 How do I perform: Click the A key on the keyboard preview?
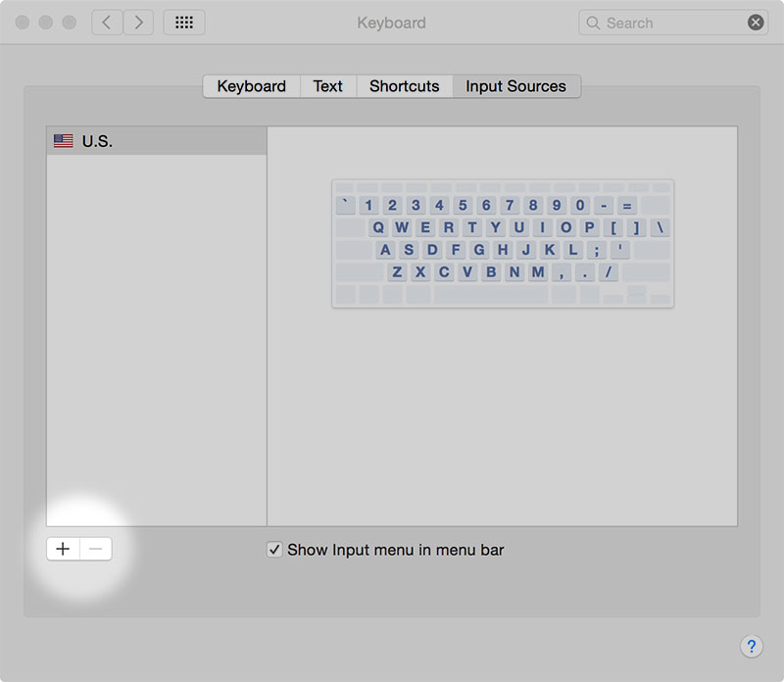[385, 250]
